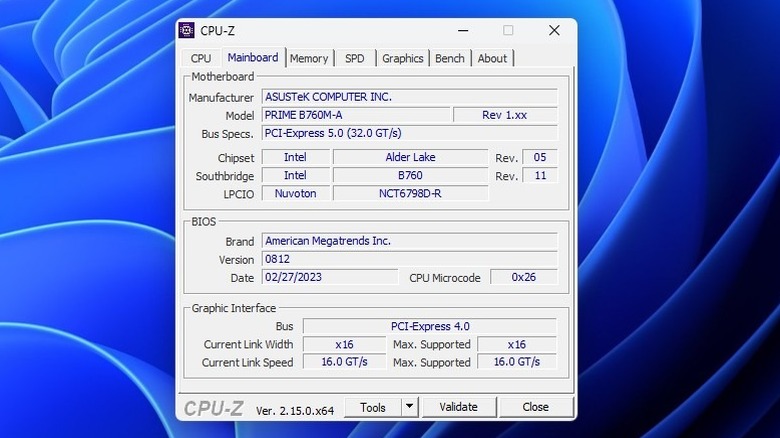
Task: Click the Chipset Rev. value 05
Action: 540,157
